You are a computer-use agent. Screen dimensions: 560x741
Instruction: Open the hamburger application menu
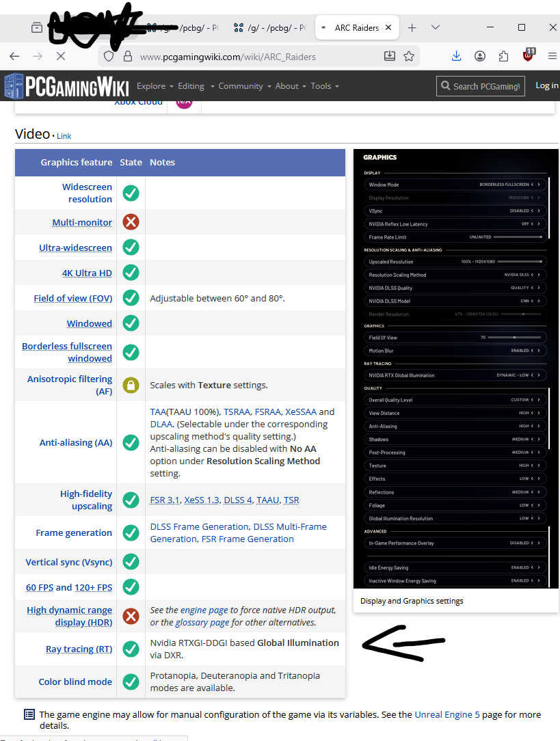tap(552, 57)
